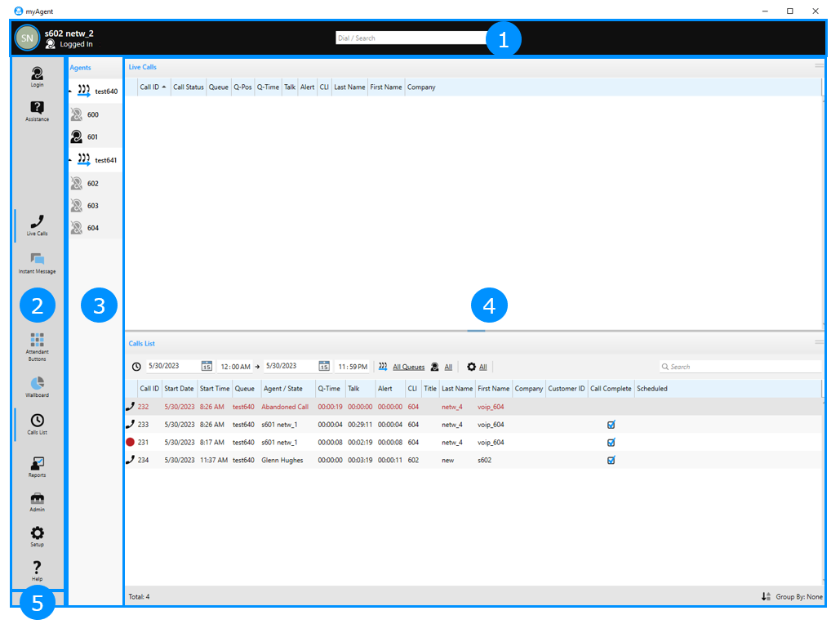Click the Assistance icon in the sidebar
This screenshot has height=624, width=840.
[x=37, y=110]
